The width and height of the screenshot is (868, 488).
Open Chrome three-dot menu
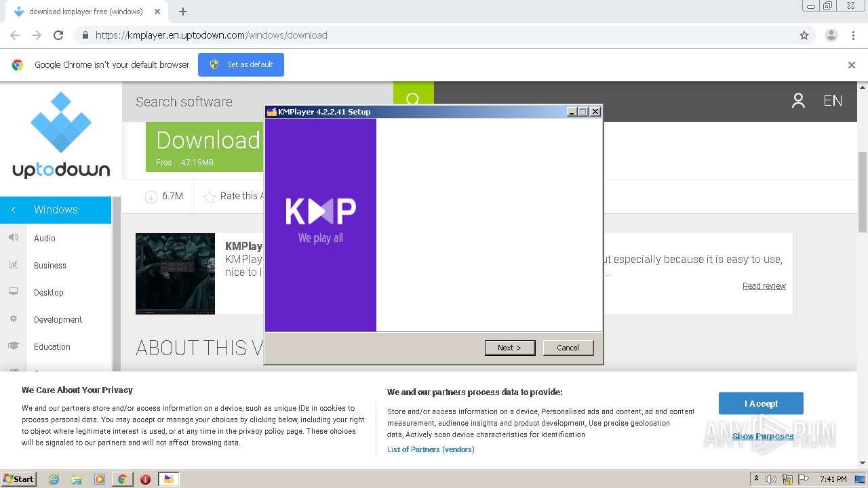point(854,35)
